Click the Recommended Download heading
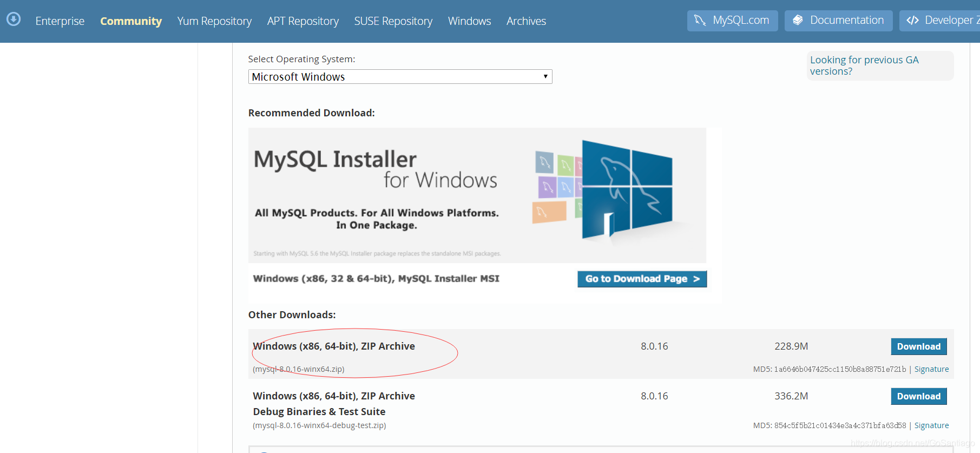 (312, 113)
